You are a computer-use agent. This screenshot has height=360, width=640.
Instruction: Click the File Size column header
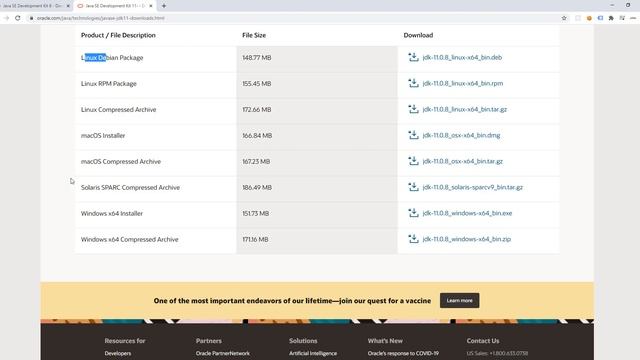click(x=254, y=35)
